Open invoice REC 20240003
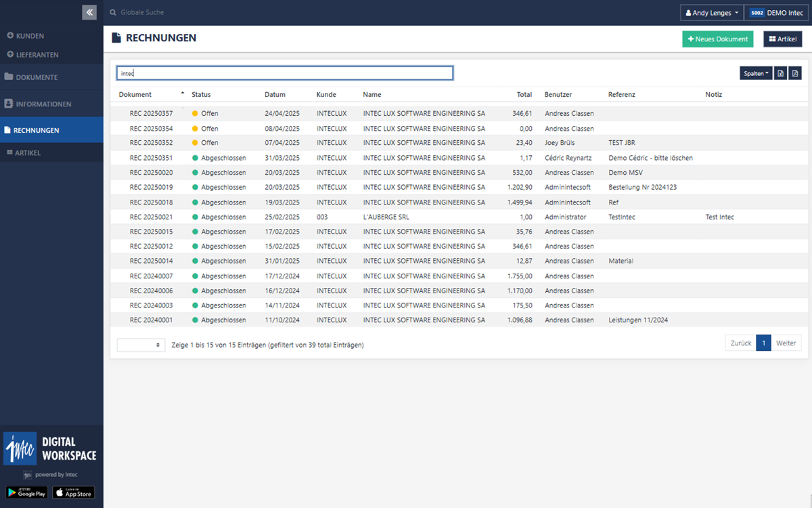This screenshot has width=812, height=508. tap(152, 305)
